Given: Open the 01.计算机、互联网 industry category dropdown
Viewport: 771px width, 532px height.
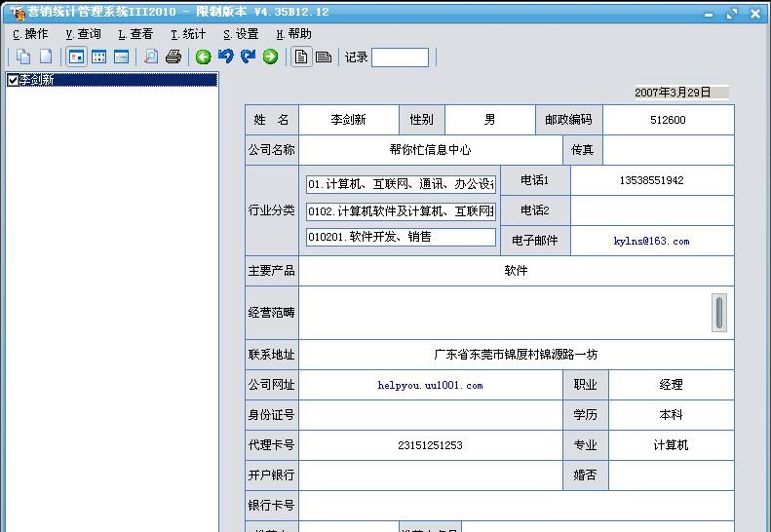Looking at the screenshot, I should point(401,184).
